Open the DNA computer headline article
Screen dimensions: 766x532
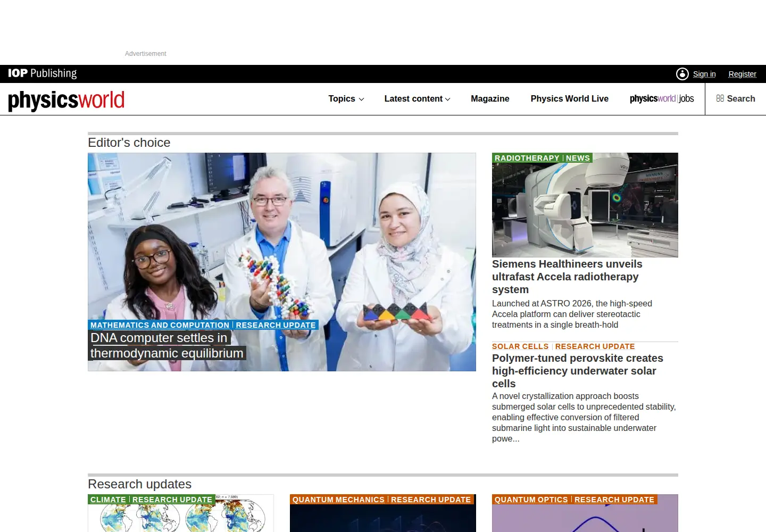167,345
